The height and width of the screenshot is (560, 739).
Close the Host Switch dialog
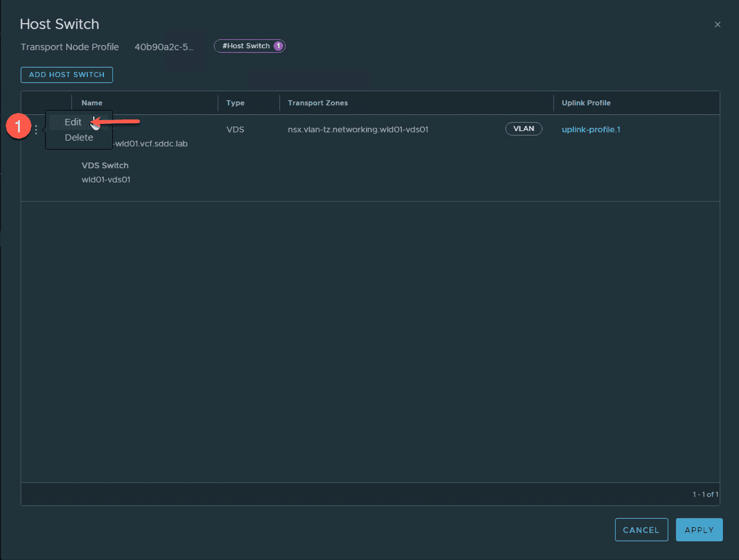717,25
